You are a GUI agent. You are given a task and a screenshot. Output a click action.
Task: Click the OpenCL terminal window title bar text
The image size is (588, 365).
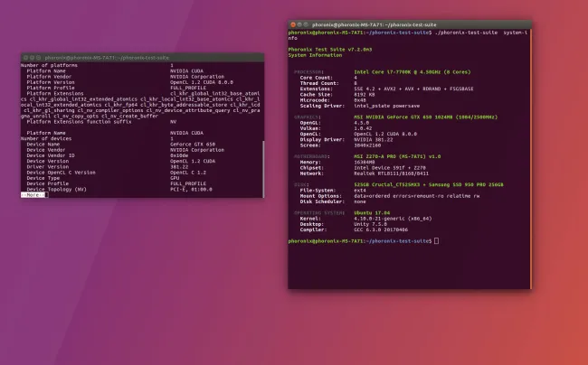click(x=107, y=58)
